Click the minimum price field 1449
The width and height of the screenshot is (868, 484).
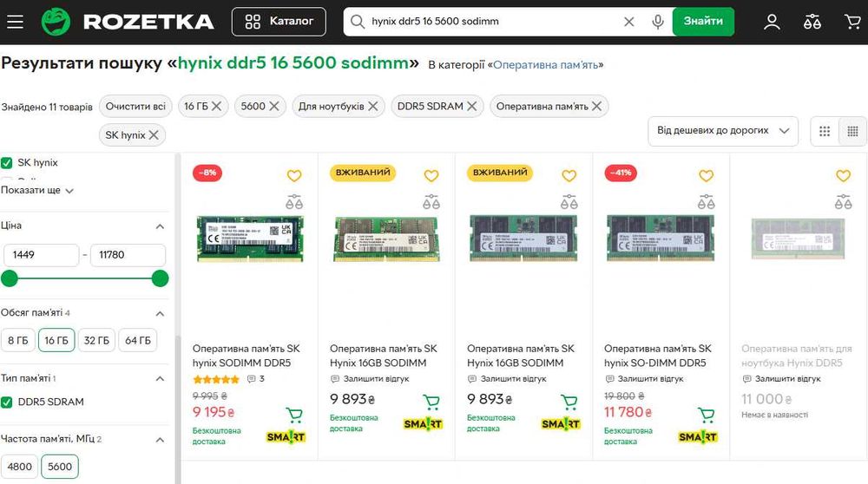[x=42, y=255]
